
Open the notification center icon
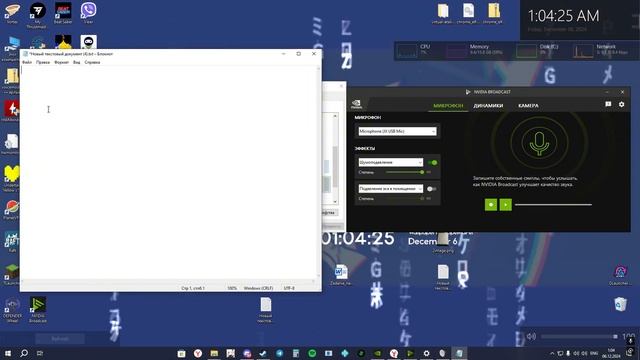pos(631,353)
